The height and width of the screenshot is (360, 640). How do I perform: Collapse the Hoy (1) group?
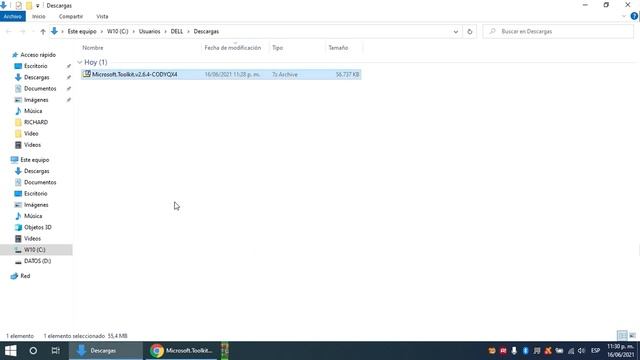click(x=80, y=62)
